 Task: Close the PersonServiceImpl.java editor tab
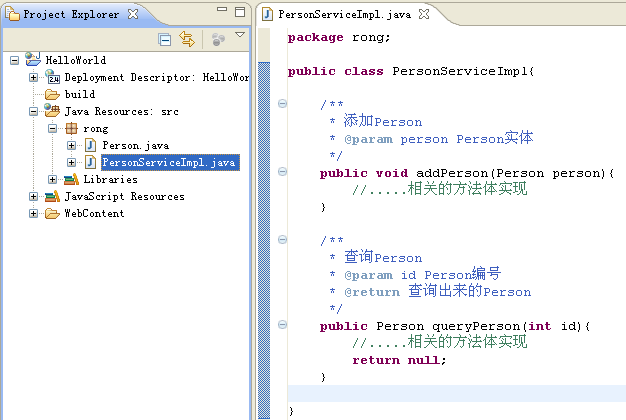(x=424, y=14)
